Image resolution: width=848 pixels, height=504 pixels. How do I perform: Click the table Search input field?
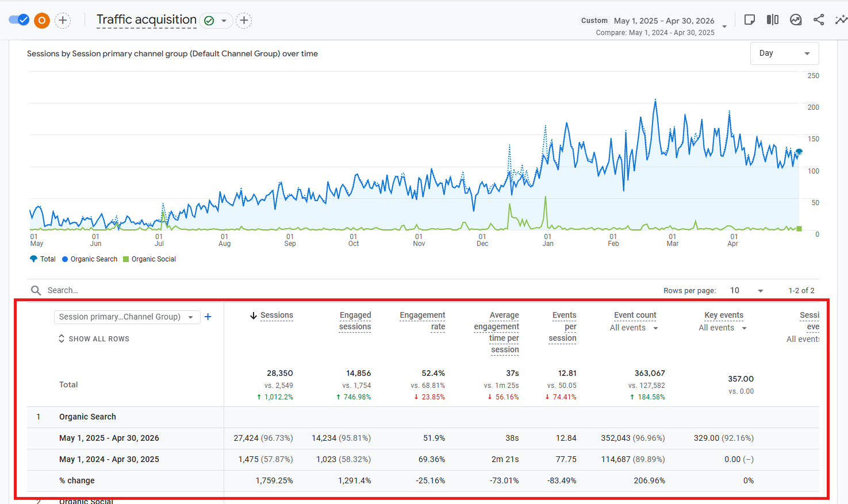pyautogui.click(x=345, y=290)
